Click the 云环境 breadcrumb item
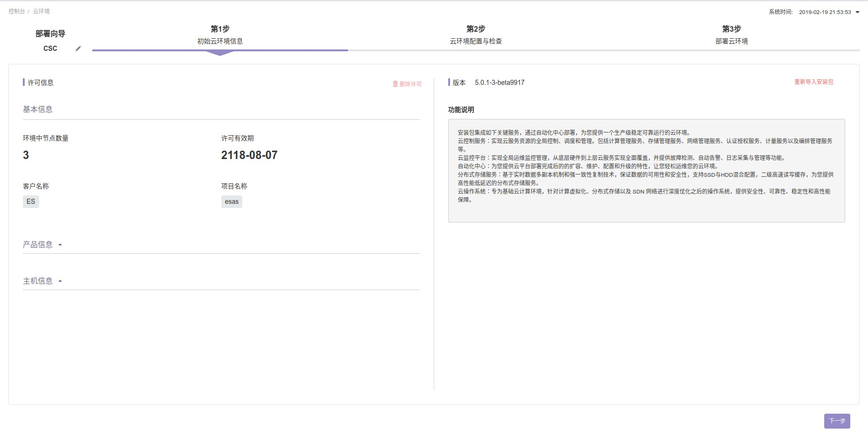This screenshot has width=868, height=437. coord(41,11)
